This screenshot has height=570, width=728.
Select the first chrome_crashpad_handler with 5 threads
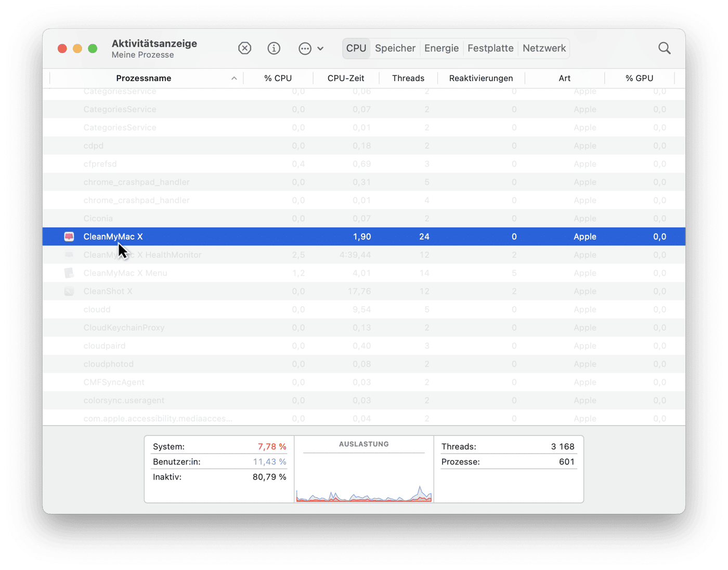click(x=364, y=182)
